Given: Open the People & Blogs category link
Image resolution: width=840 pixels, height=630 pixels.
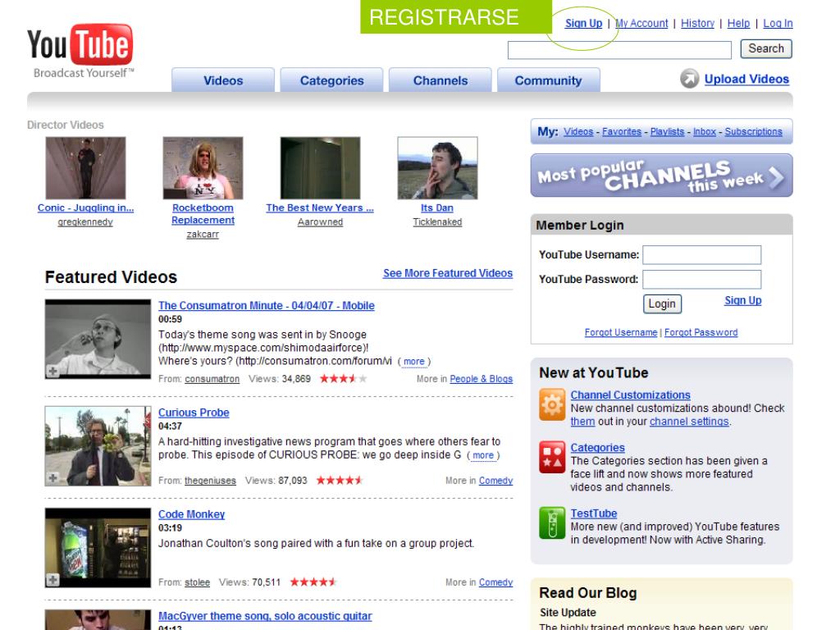Looking at the screenshot, I should click(x=481, y=379).
